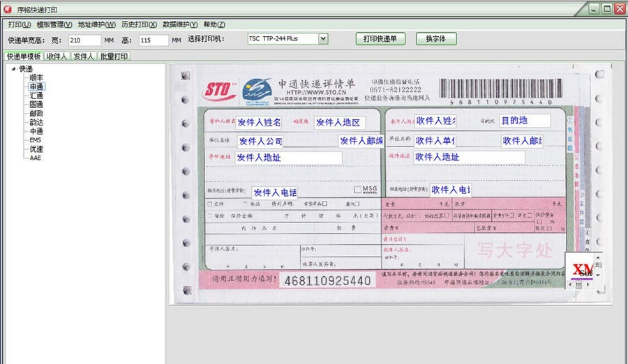Click the 发件人电话 template field
Image resolution: width=628 pixels, height=364 pixels.
click(275, 192)
